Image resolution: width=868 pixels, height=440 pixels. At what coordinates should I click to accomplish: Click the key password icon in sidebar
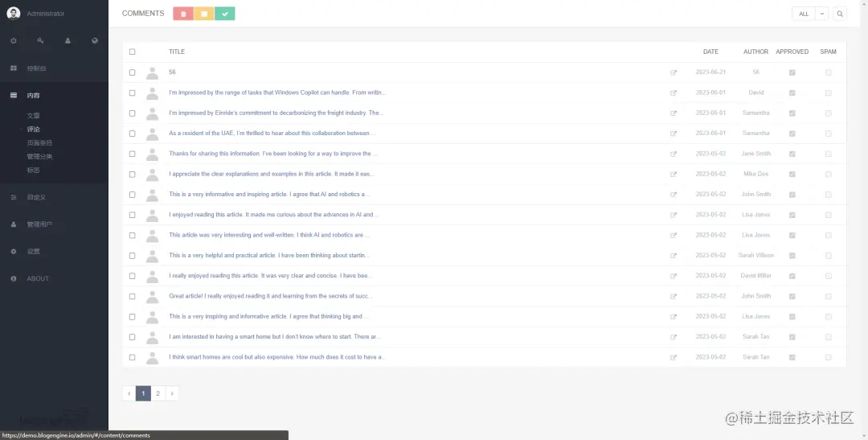(40, 40)
